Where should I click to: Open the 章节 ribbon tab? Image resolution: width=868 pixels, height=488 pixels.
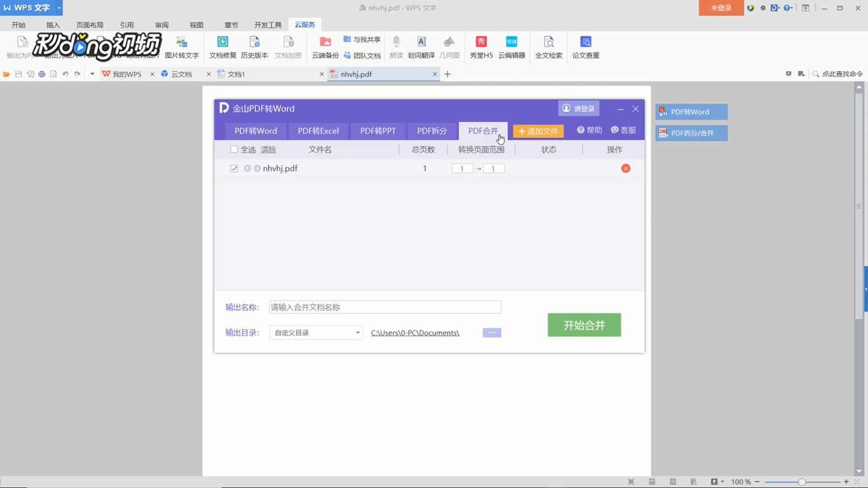(231, 25)
